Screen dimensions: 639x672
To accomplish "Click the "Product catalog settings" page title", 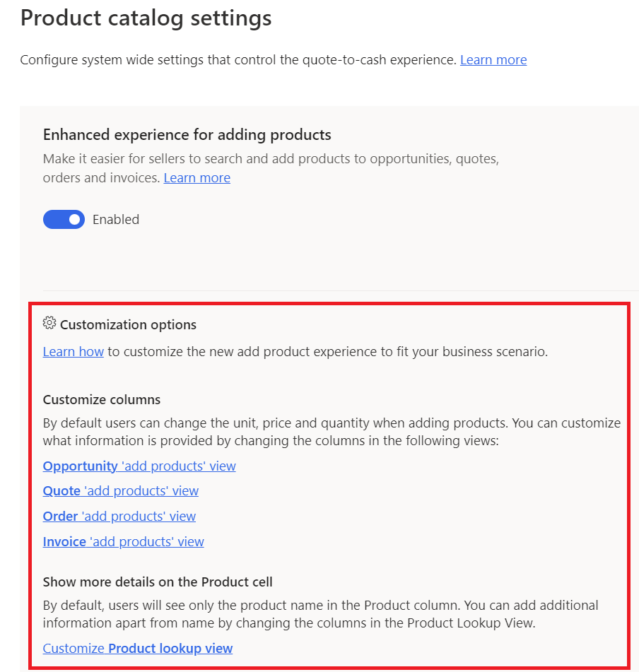I will (x=146, y=18).
